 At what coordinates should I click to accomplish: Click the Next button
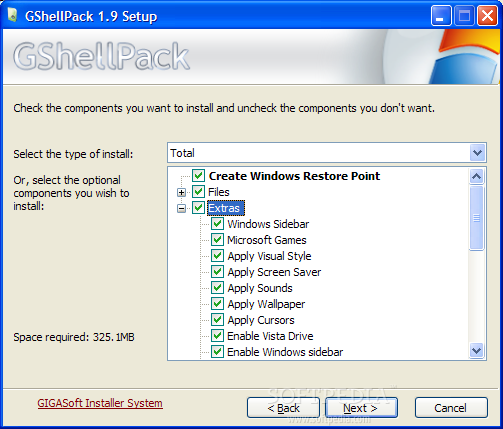coord(361,408)
